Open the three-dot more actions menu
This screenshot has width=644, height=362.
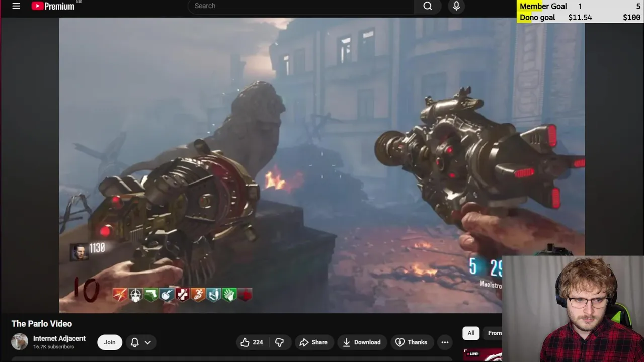(x=445, y=342)
